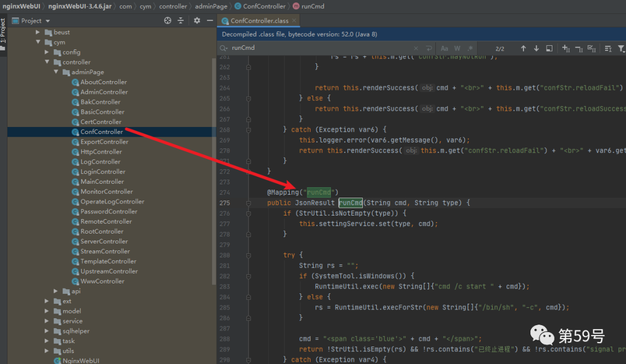The image size is (626, 364).
Task: Open the Project side tool window tab
Action: tap(3, 34)
